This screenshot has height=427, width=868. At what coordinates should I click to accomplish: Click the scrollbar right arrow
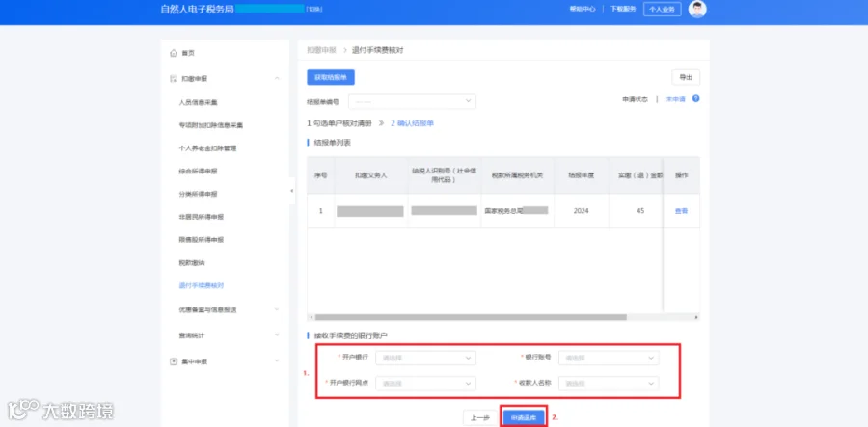click(696, 317)
